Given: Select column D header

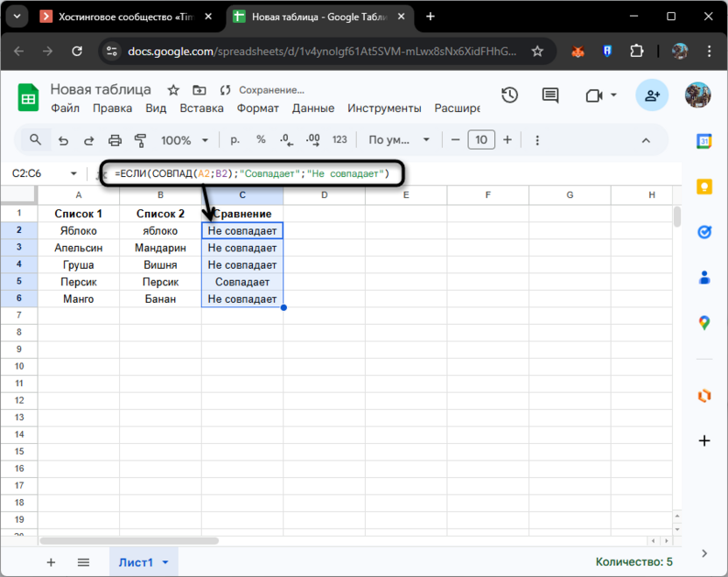Looking at the screenshot, I should click(x=324, y=195).
